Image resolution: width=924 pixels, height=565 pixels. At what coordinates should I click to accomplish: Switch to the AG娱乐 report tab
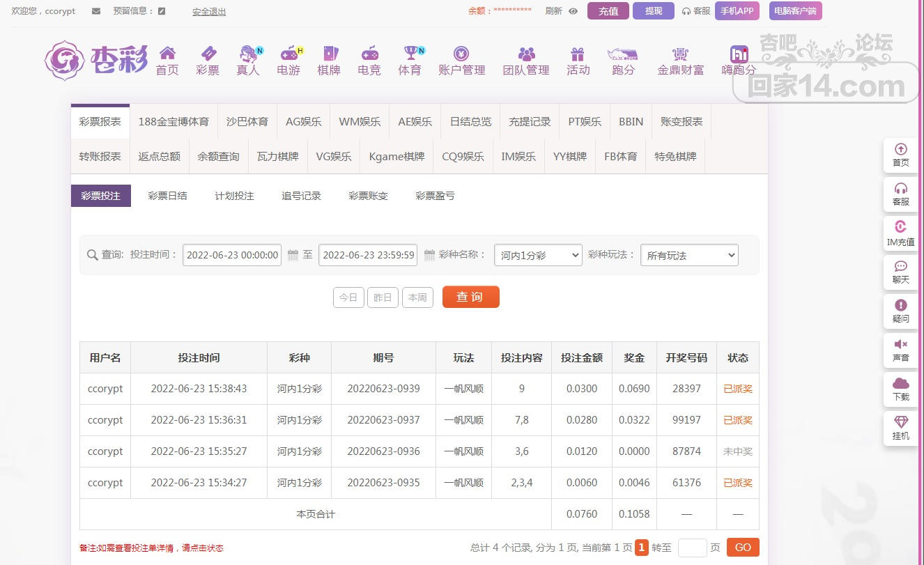(x=303, y=122)
